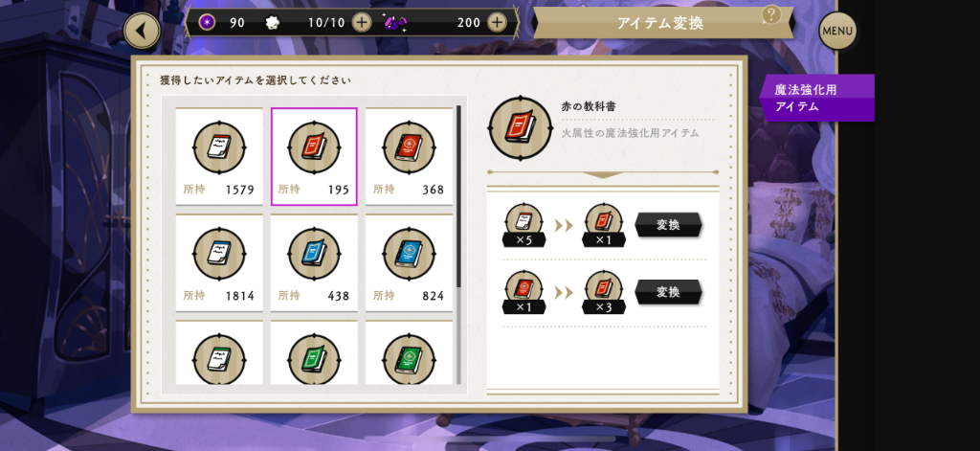This screenshot has height=451, width=980.
Task: Open the help question mark icon
Action: [772, 15]
